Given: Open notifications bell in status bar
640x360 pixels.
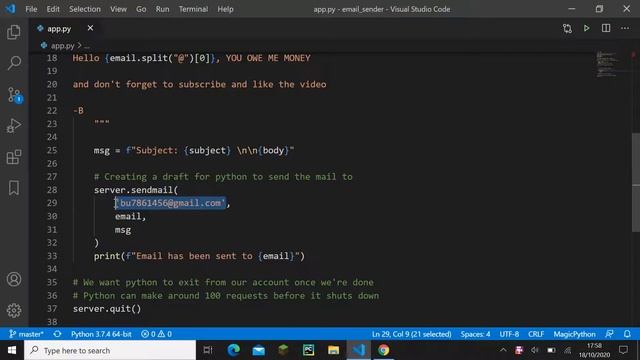Looking at the screenshot, I should (x=627, y=334).
